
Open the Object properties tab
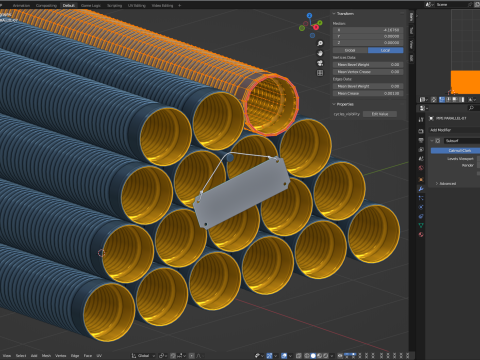[421, 180]
